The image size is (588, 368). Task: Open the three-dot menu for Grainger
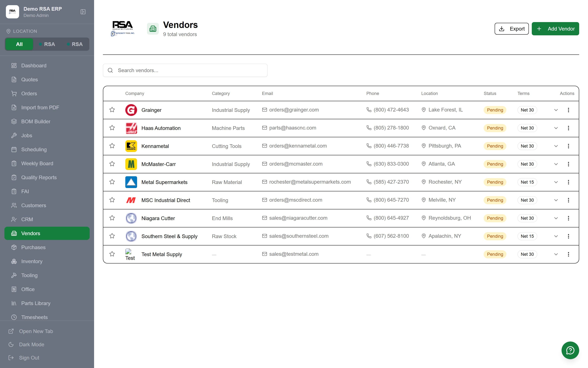pos(568,110)
